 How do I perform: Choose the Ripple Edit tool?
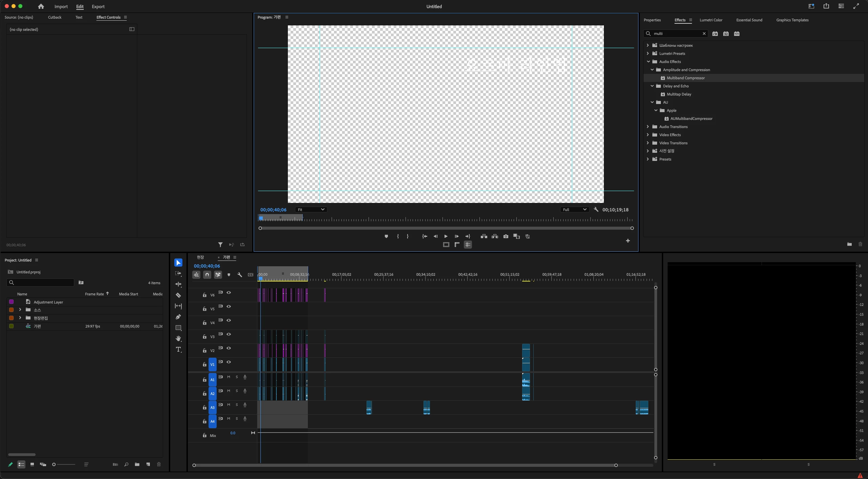point(178,284)
